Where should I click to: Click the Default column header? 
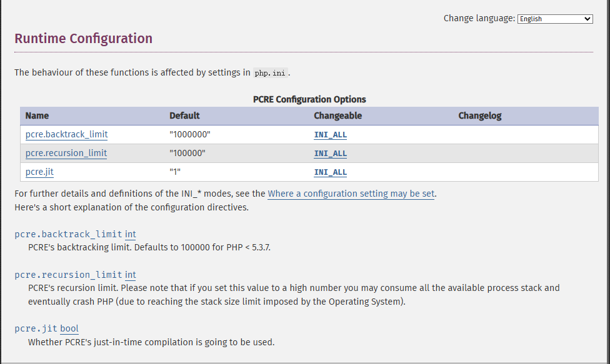coord(184,116)
